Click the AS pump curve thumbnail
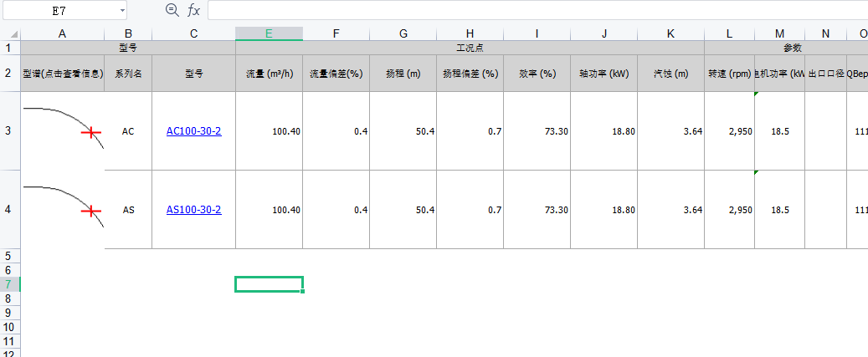Viewport: 868px width, 357px height. (x=63, y=207)
